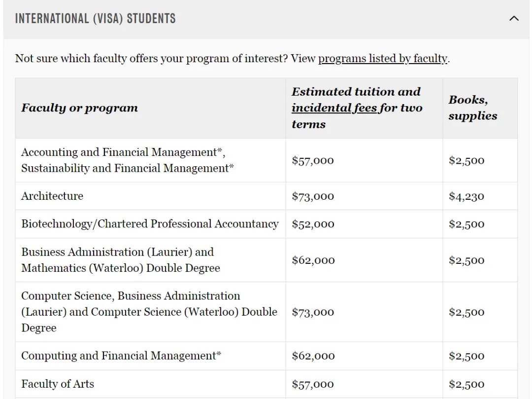
Task: Click the Computer Science Double Degree program cell
Action: click(150, 312)
